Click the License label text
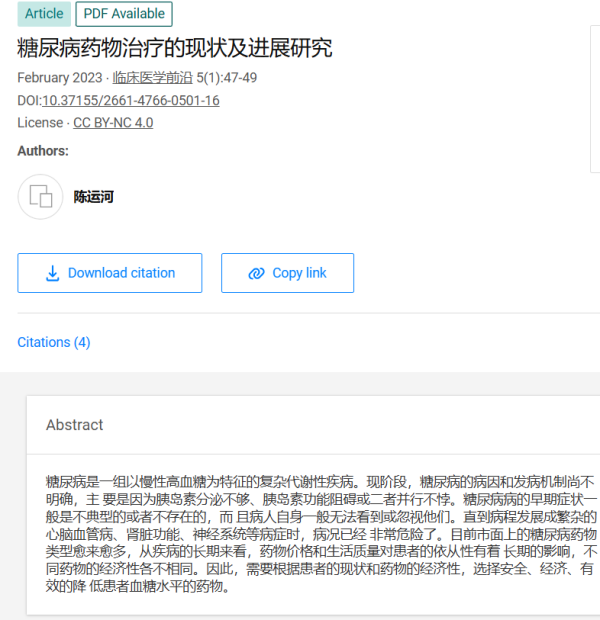The width and height of the screenshot is (600, 620). pyautogui.click(x=40, y=123)
